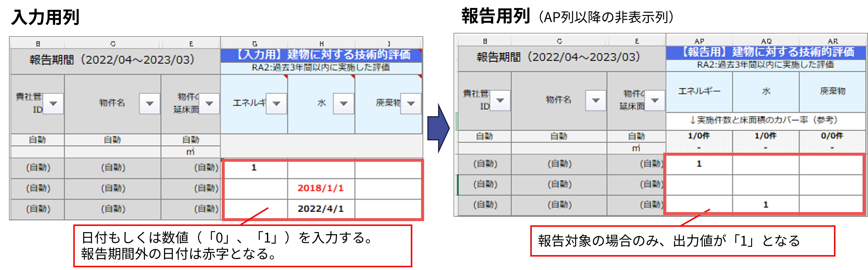
Task: Open the 物件名 filter dropdown in the report table
Action: [595, 100]
